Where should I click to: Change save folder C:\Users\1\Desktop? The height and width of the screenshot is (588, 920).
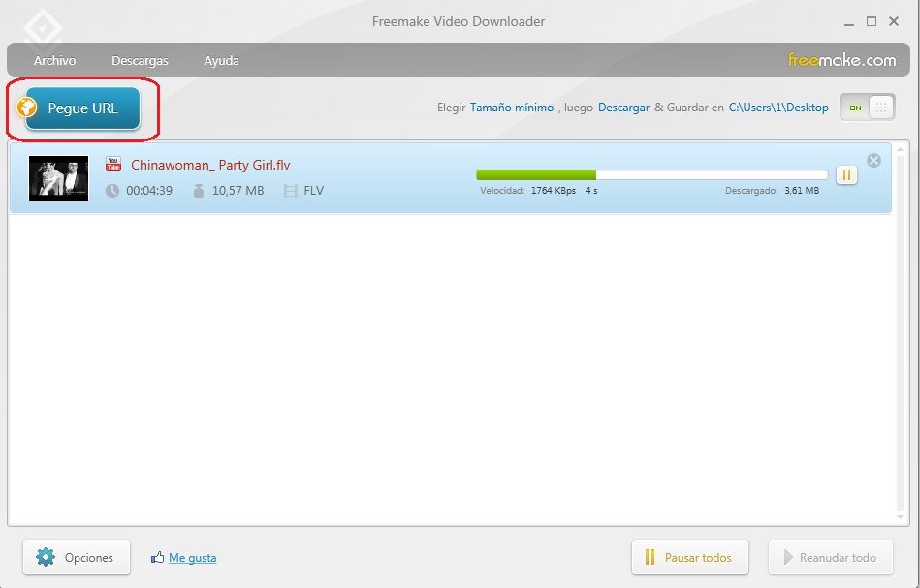(778, 108)
